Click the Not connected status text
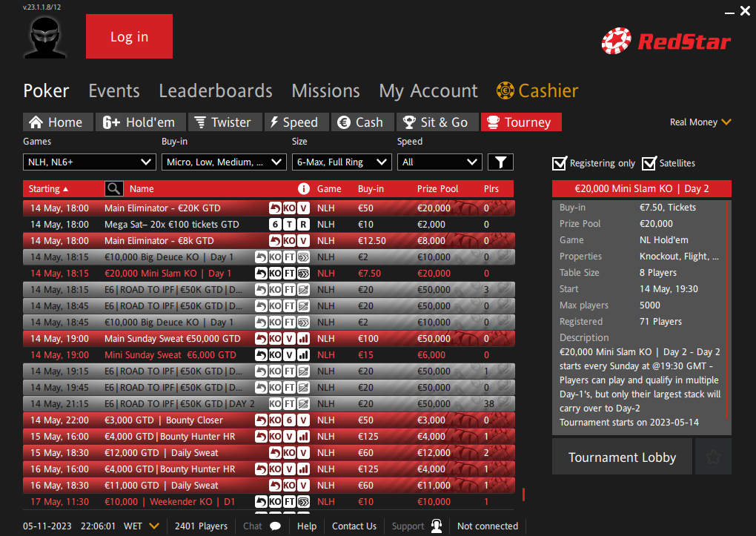The height and width of the screenshot is (536, 756). coord(488,526)
